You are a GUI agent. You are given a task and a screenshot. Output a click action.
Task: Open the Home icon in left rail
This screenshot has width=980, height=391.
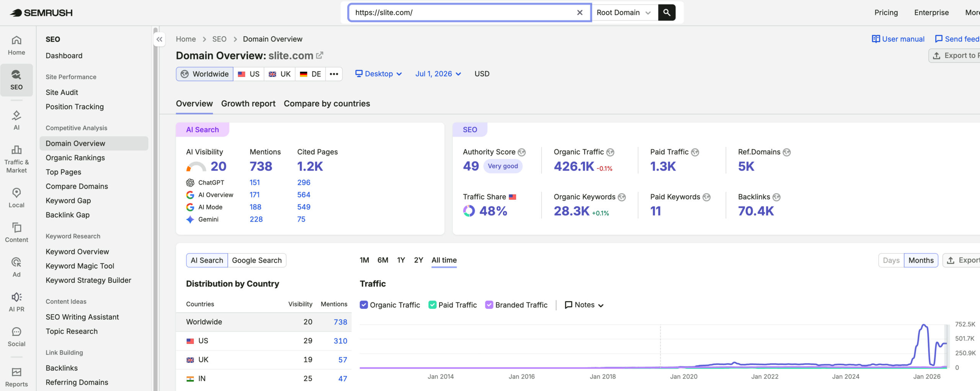(x=16, y=46)
